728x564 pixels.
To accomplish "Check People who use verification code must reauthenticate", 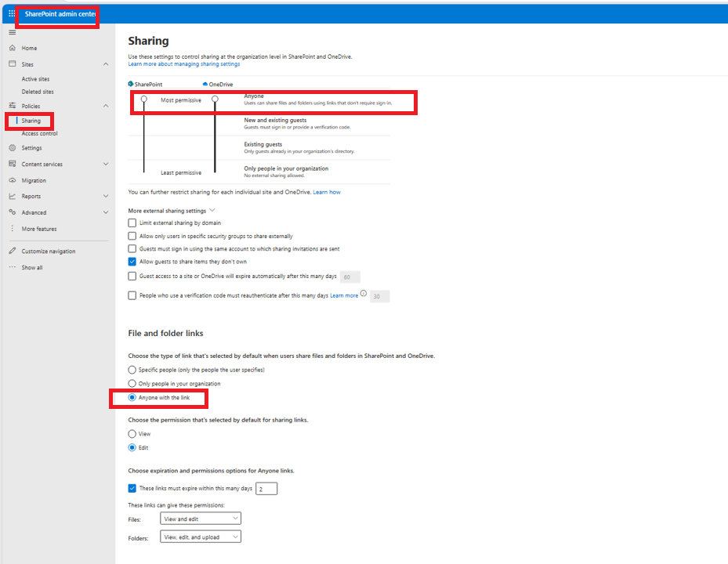I will click(x=132, y=295).
